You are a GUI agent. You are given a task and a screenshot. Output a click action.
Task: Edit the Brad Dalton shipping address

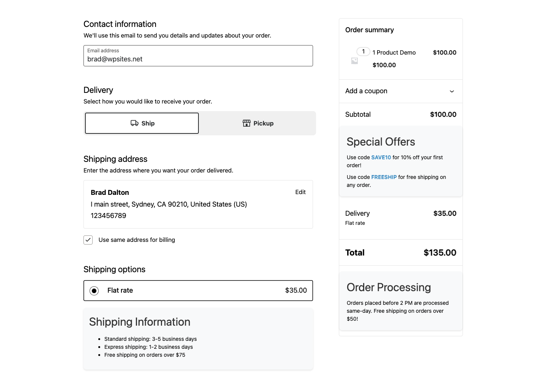pos(300,192)
